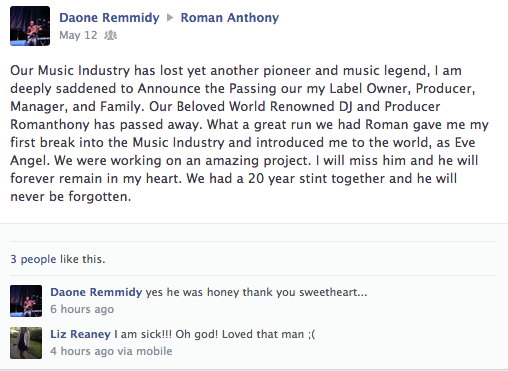Open the May 12 post timestamp
508x371 pixels.
(x=78, y=35)
